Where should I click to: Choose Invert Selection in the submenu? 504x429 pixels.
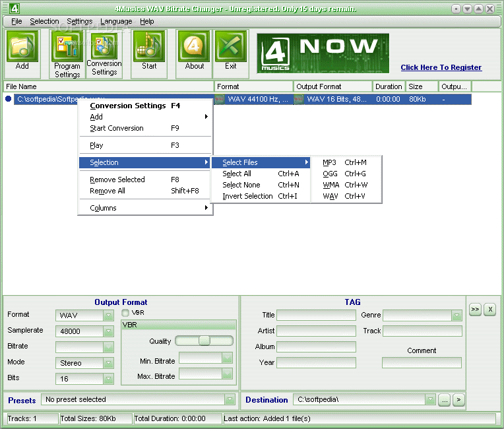pyautogui.click(x=261, y=196)
